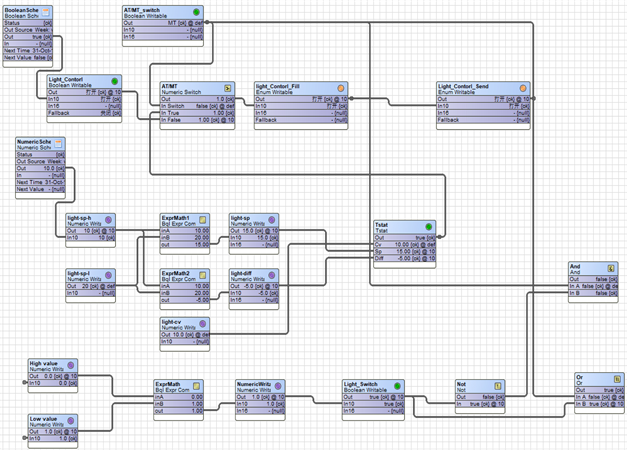Click the arrow icon on AT/MT Numeric Switch
627x450 pixels.
point(225,87)
